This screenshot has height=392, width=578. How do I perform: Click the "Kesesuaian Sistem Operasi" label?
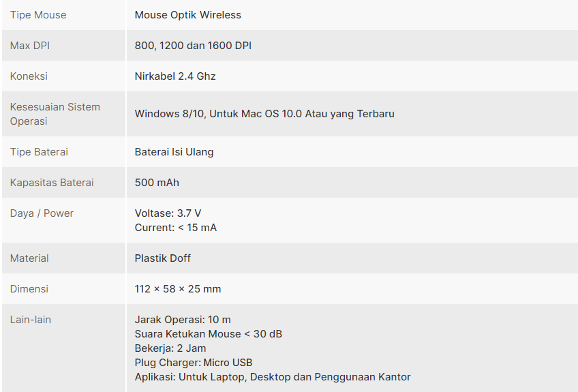click(55, 114)
